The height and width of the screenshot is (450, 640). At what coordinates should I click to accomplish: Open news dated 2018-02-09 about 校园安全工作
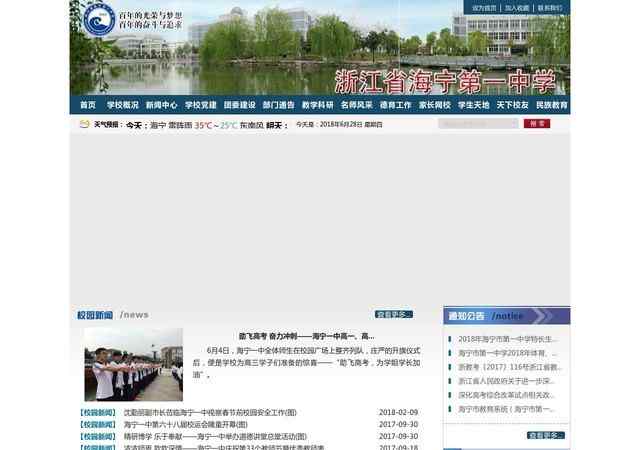[x=210, y=412]
